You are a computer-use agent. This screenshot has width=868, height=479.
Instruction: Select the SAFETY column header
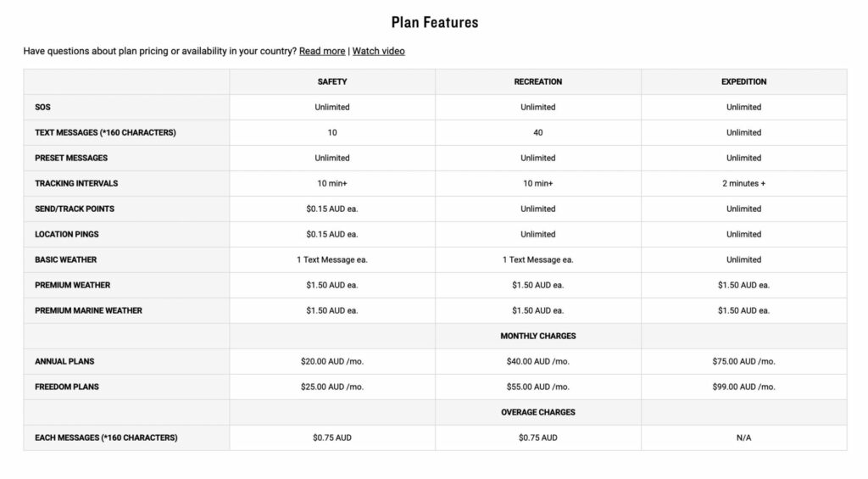pos(332,82)
